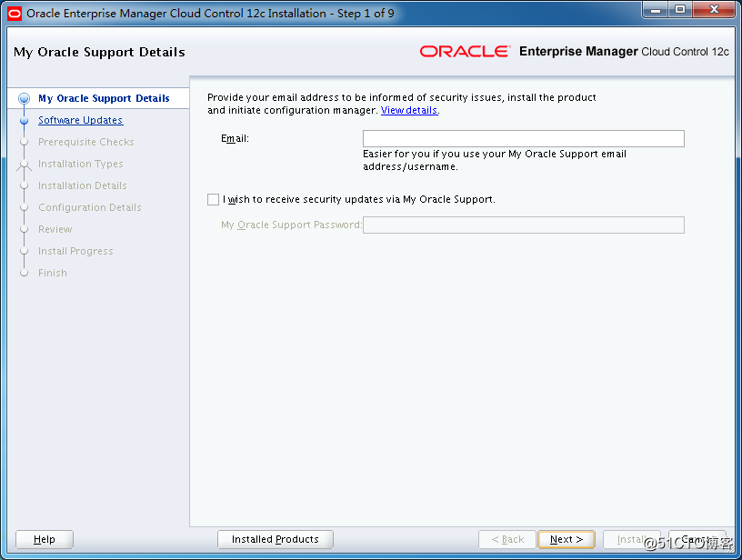Screen dimensions: 742x560
Task: Open the View details link
Action: 409,110
